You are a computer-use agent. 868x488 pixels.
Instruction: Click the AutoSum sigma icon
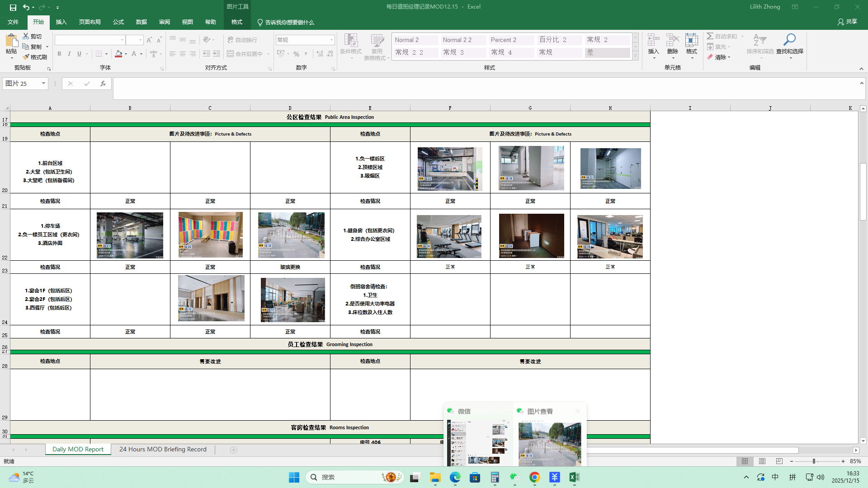(x=710, y=36)
